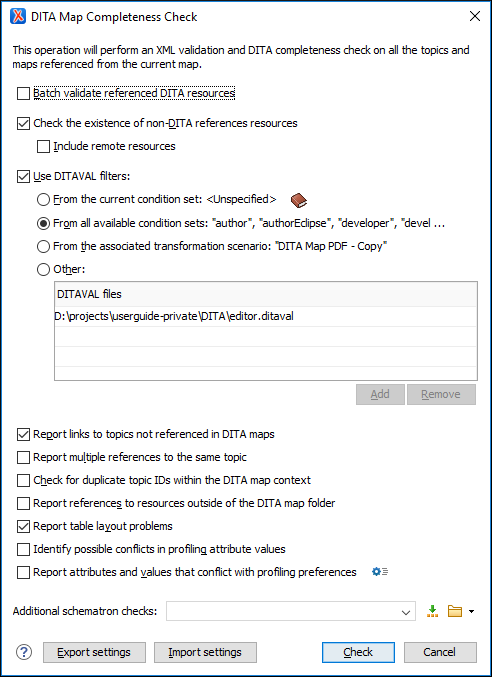Uncheck Report table layout problems
The image size is (492, 677).
click(x=23, y=526)
